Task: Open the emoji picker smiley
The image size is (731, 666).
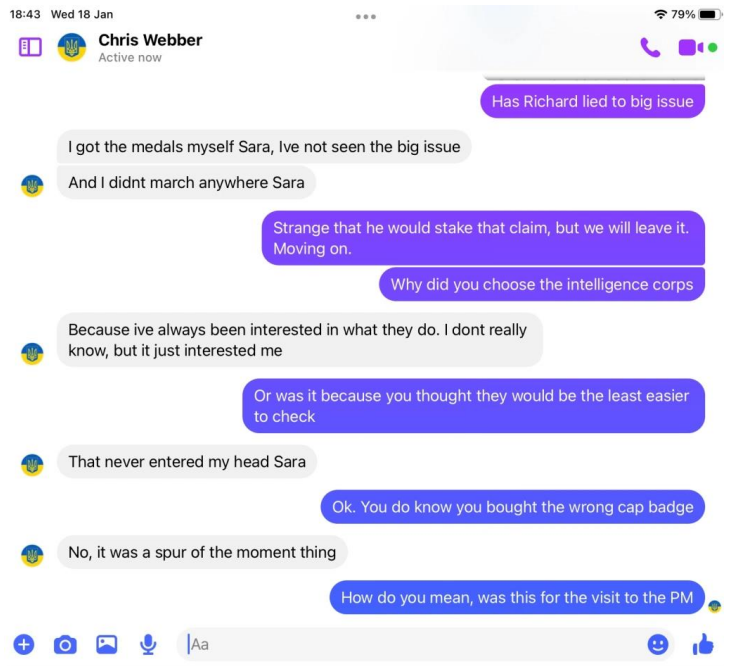Action: (x=658, y=645)
